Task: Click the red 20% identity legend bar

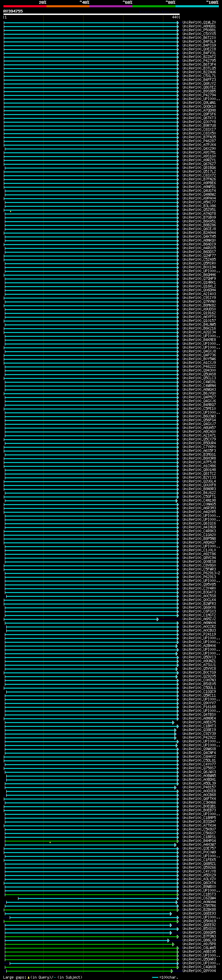Action: (25, 6)
